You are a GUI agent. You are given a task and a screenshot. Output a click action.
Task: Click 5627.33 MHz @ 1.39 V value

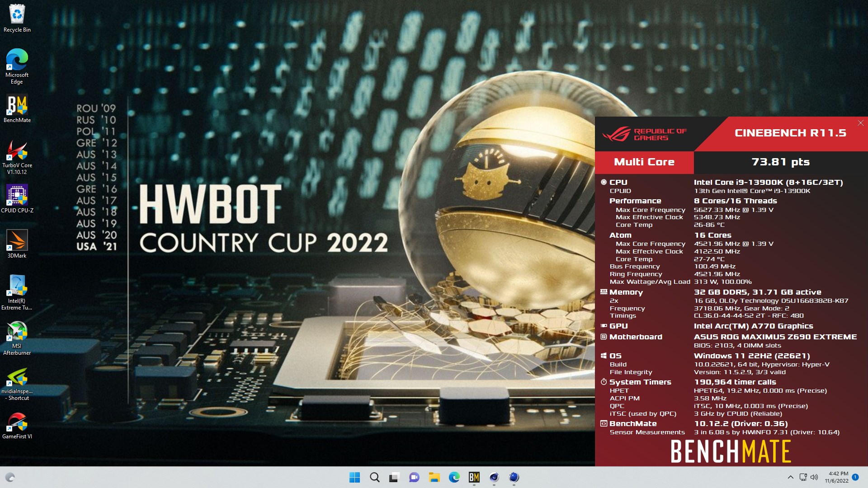pyautogui.click(x=734, y=210)
